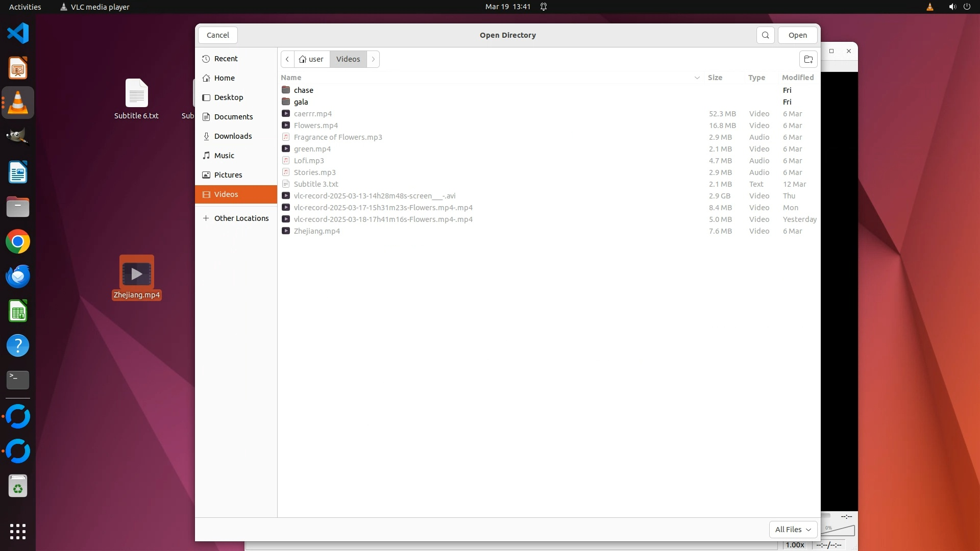Viewport: 980px width, 551px height.
Task: Click the Zhejiang.mp4 desktop thumbnail
Action: tap(136, 274)
